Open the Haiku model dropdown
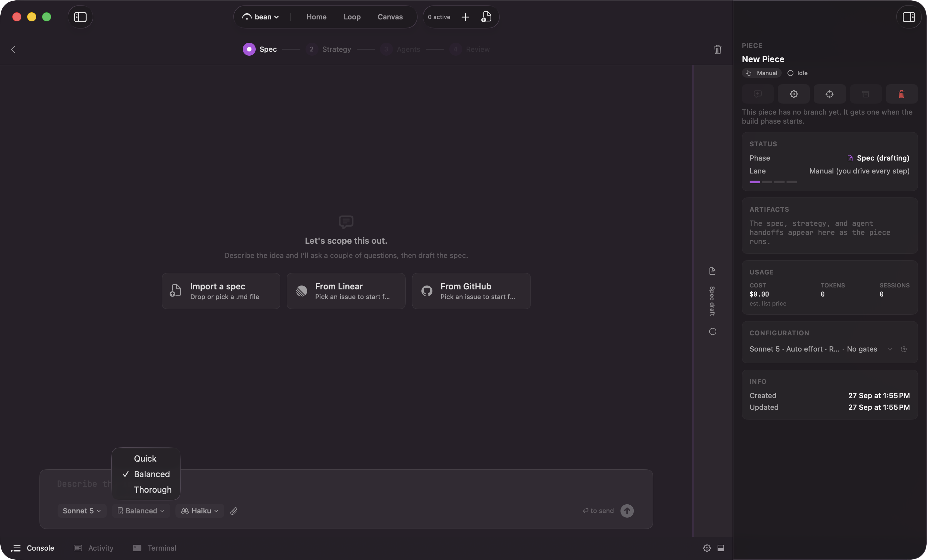The height and width of the screenshot is (560, 927). click(199, 511)
